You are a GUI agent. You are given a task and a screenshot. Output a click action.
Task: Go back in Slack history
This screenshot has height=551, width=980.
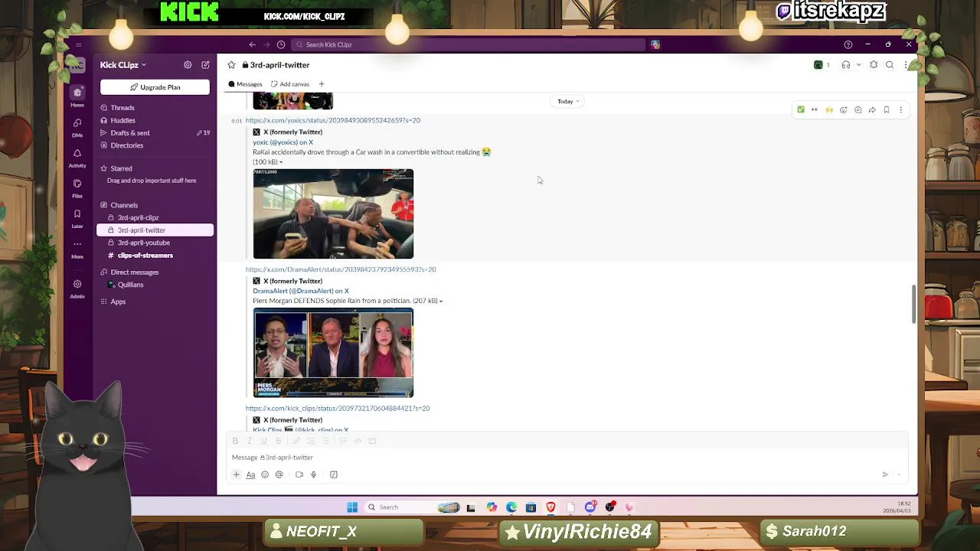click(252, 44)
